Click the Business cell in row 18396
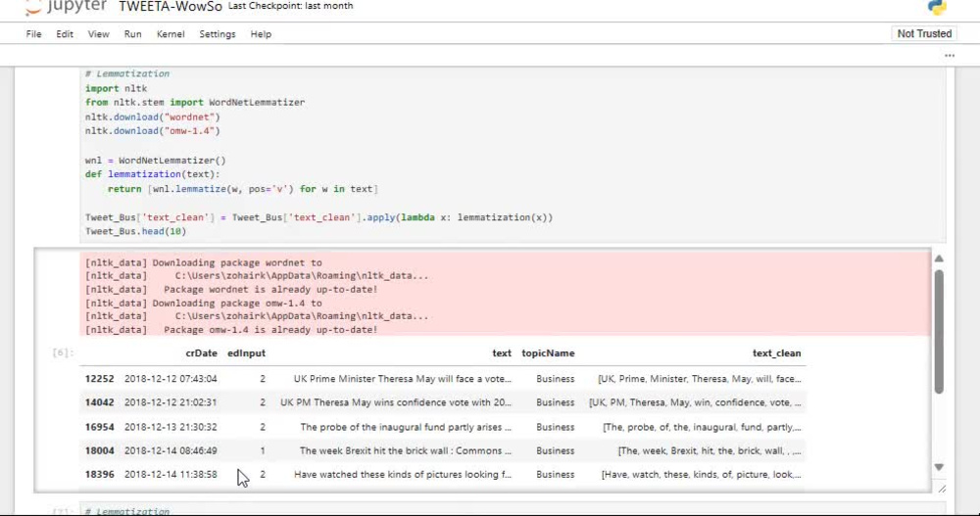 [555, 474]
